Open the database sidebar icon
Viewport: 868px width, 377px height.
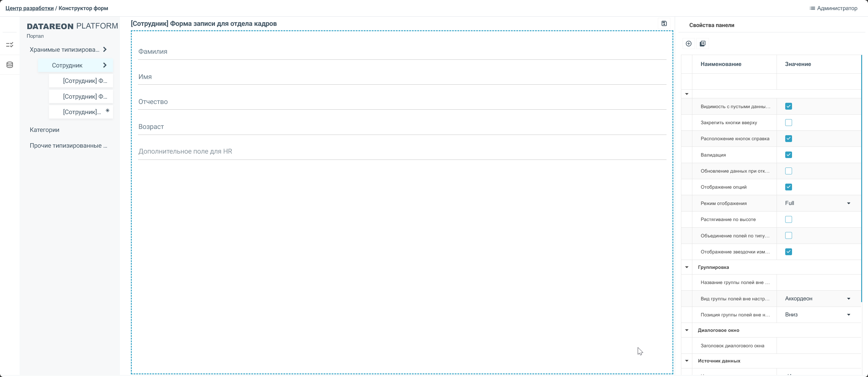point(10,65)
